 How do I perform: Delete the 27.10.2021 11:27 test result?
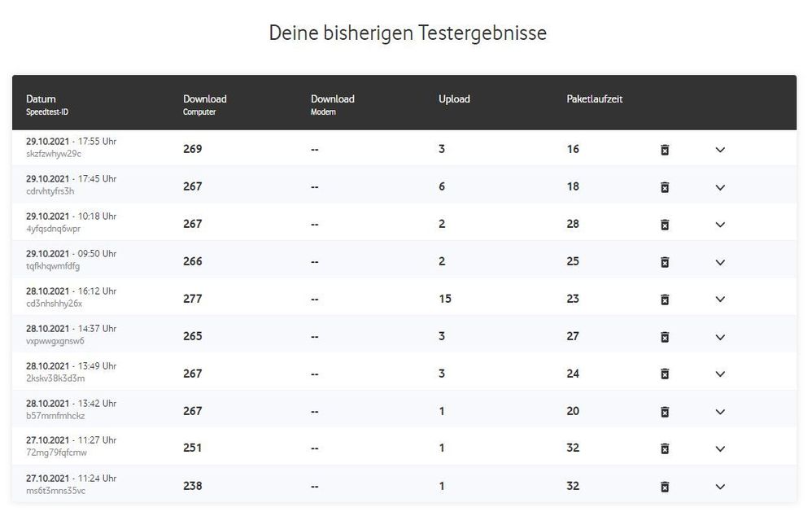click(x=665, y=448)
